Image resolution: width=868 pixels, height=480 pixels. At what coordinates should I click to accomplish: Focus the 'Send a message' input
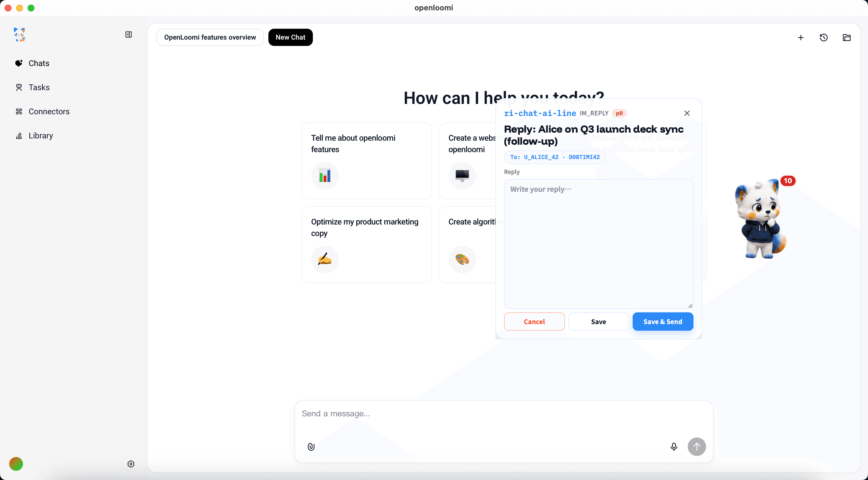[x=503, y=414]
